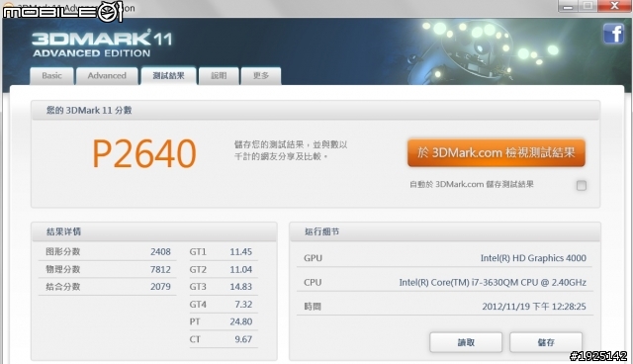
Task: Click the CT result 9.67
Action: pos(243,339)
